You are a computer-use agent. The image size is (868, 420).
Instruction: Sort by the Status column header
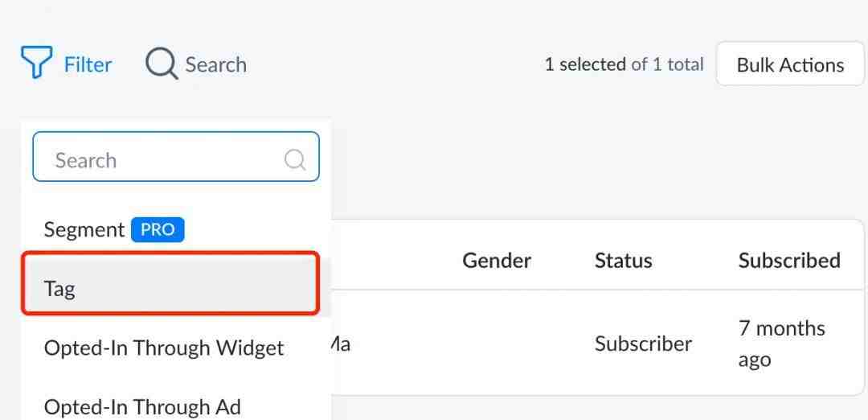point(624,261)
